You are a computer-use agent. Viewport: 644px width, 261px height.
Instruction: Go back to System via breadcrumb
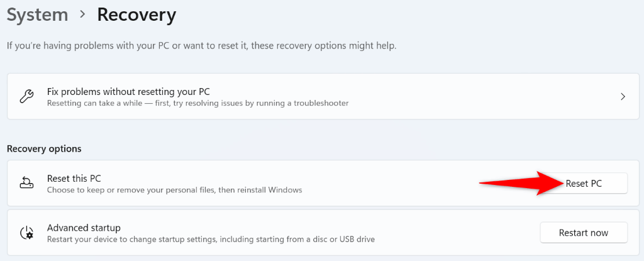pyautogui.click(x=36, y=14)
